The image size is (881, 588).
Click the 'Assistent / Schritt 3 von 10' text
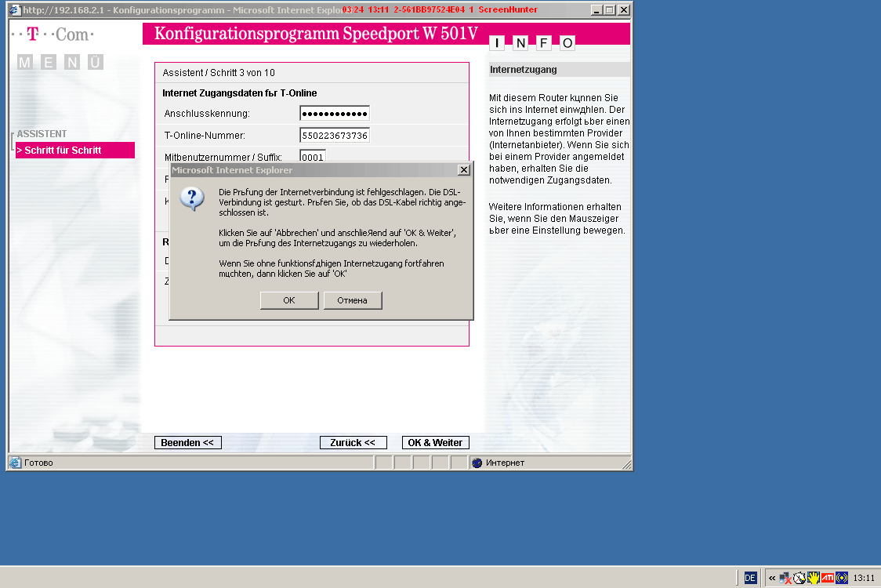coord(219,72)
